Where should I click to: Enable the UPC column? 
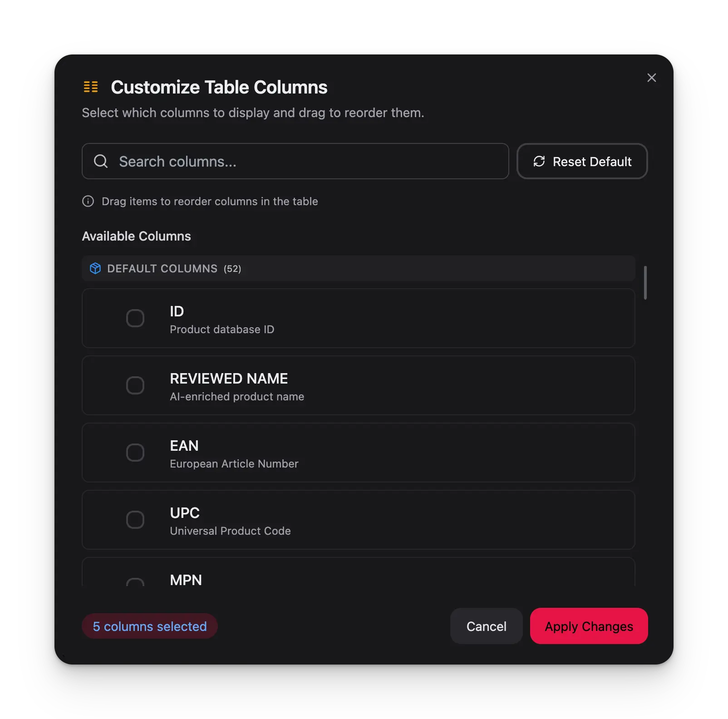coord(135,520)
